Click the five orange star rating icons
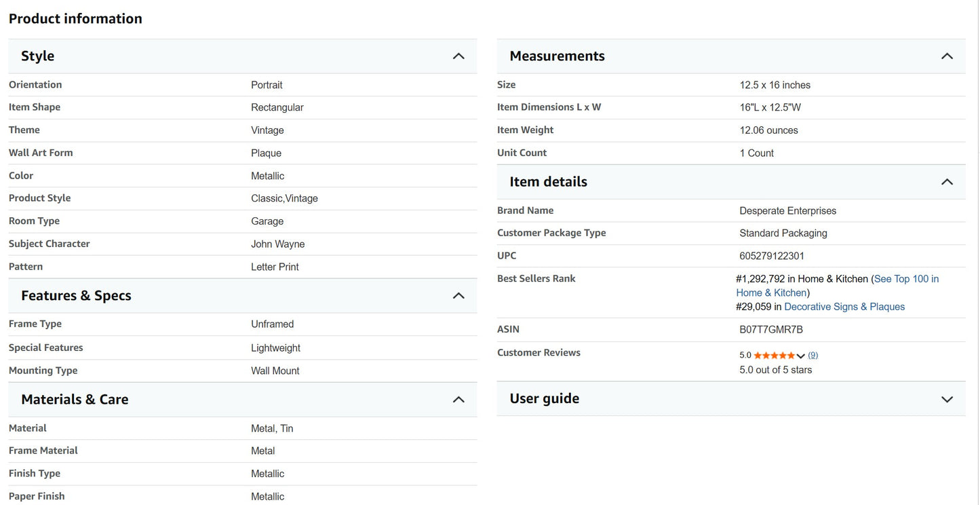The height and width of the screenshot is (505, 980). pyautogui.click(x=775, y=355)
